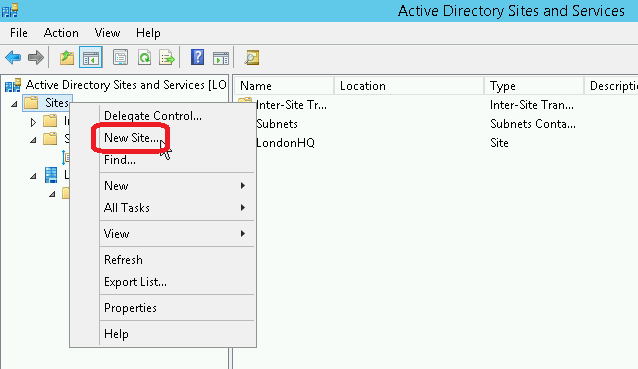638x369 pixels.
Task: Click the Up one level folder icon
Action: pos(67,57)
